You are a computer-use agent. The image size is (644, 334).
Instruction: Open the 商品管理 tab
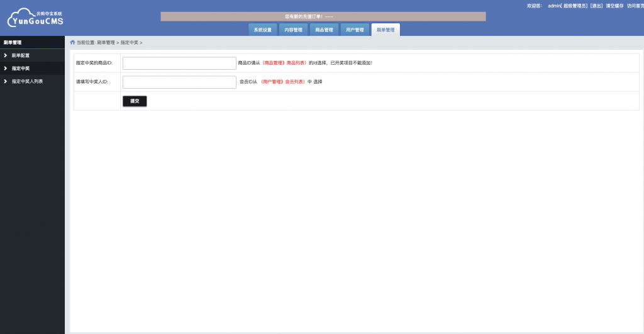point(324,30)
